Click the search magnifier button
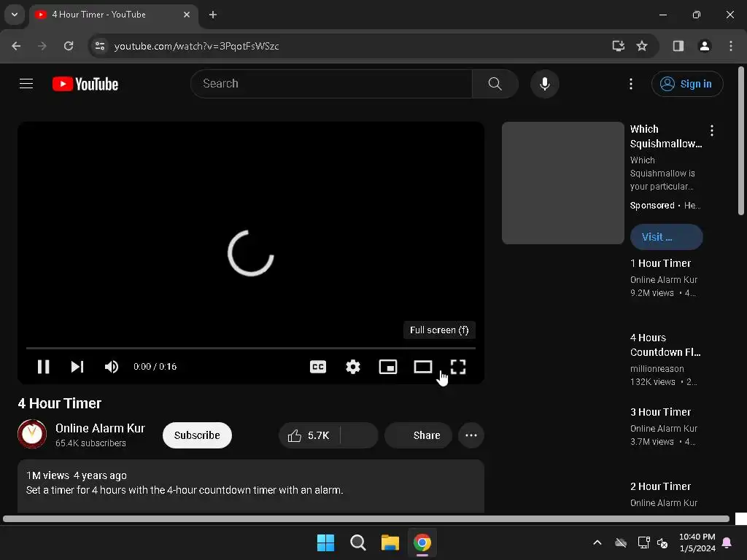This screenshot has width=747, height=560. pyautogui.click(x=495, y=84)
